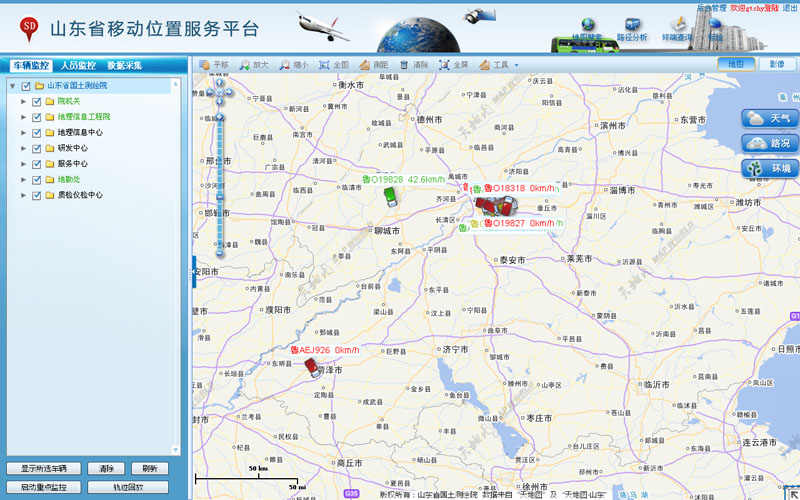The width and height of the screenshot is (800, 500).
Task: Open 后台管理 admin link
Action: click(711, 8)
